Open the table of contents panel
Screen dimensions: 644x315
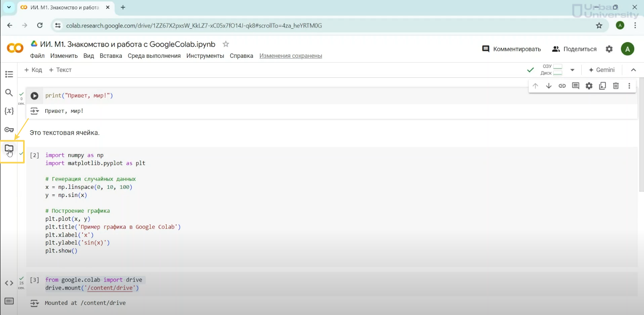9,74
